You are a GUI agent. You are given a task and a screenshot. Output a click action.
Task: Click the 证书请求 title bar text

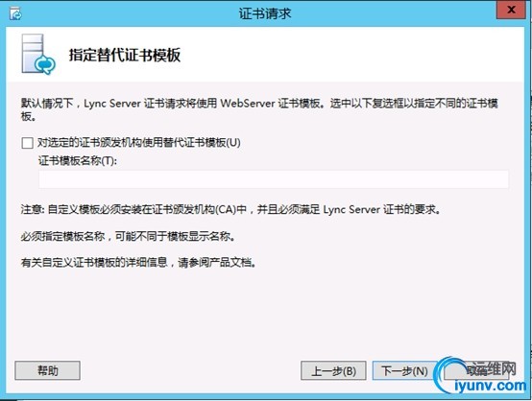point(265,13)
